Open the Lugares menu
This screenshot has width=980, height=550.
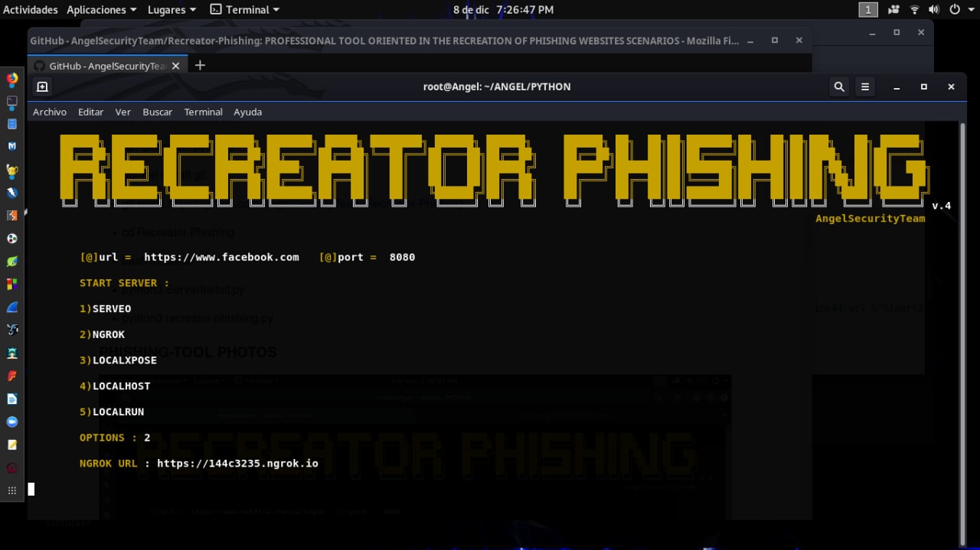(x=172, y=10)
